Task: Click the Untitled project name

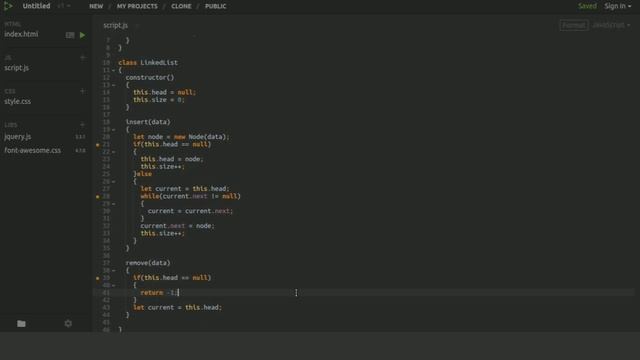Action: pyautogui.click(x=36, y=6)
